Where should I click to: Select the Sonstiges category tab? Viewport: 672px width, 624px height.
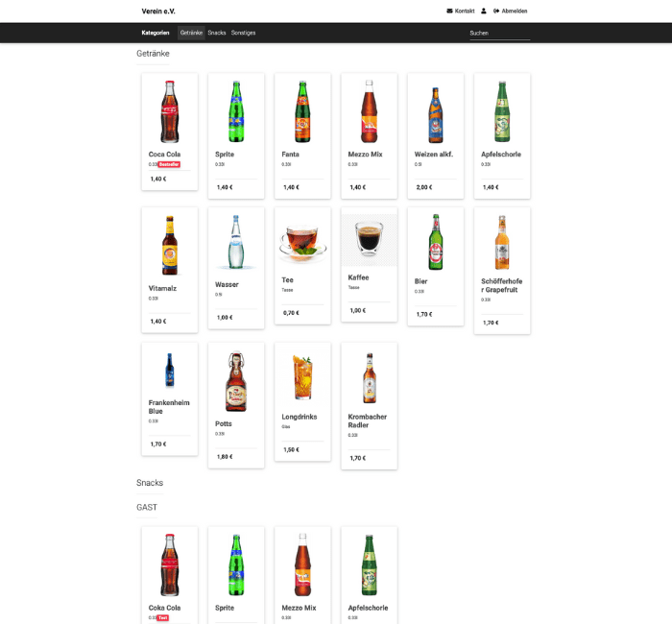pos(244,33)
